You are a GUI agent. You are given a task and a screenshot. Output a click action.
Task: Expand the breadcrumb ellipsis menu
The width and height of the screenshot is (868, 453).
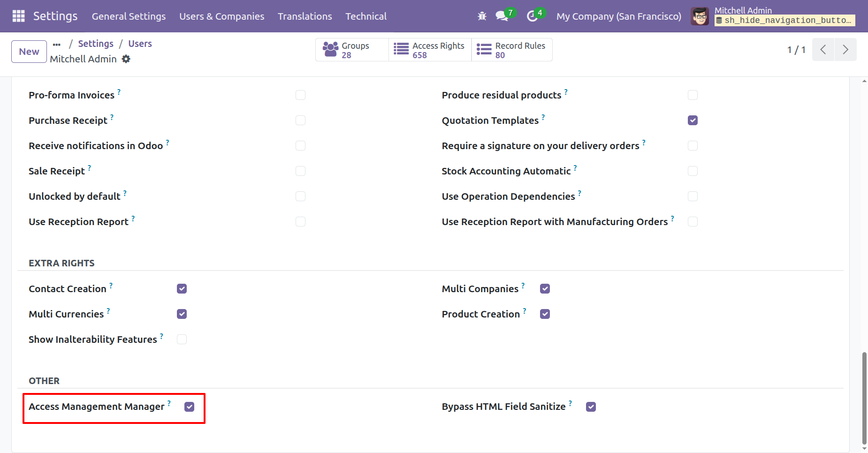pyautogui.click(x=57, y=44)
